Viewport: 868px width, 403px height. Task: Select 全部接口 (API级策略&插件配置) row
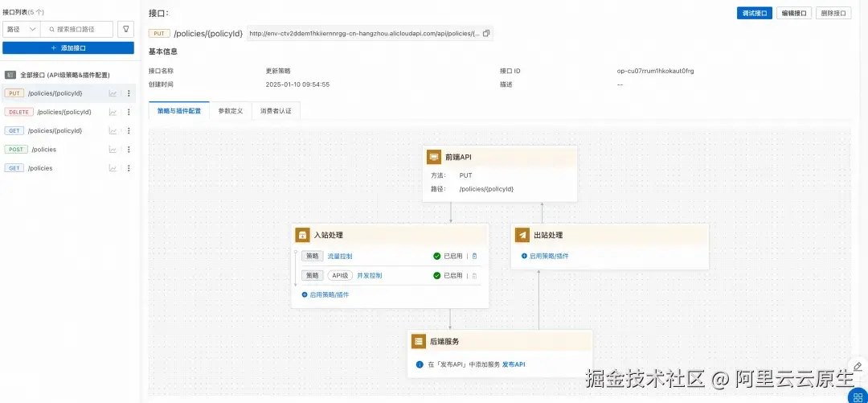tap(68, 75)
